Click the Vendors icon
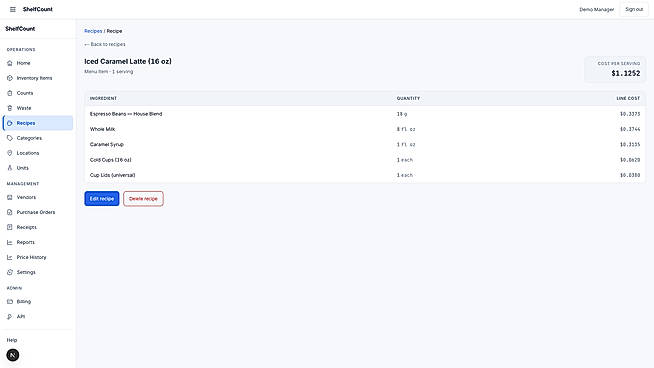 tap(10, 197)
